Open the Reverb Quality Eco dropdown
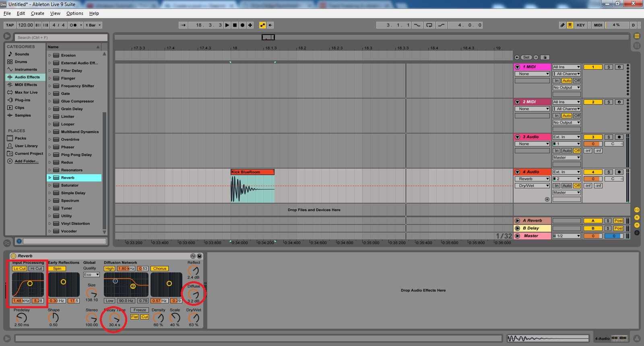Image resolution: width=644 pixels, height=346 pixels. (91, 274)
